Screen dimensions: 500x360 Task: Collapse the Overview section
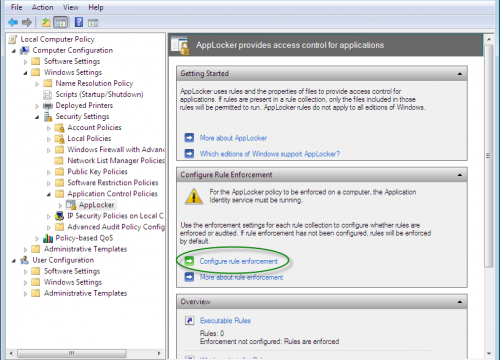pyautogui.click(x=460, y=302)
